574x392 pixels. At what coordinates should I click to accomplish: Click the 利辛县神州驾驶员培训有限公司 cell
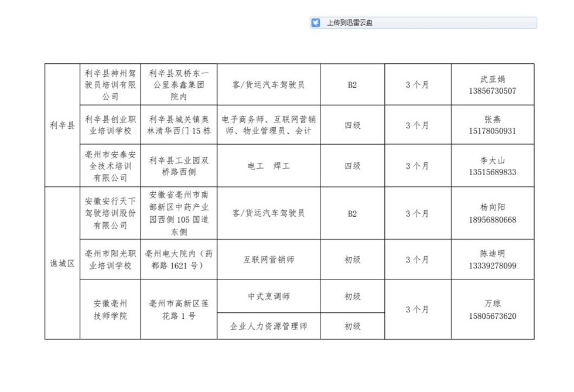pos(110,84)
